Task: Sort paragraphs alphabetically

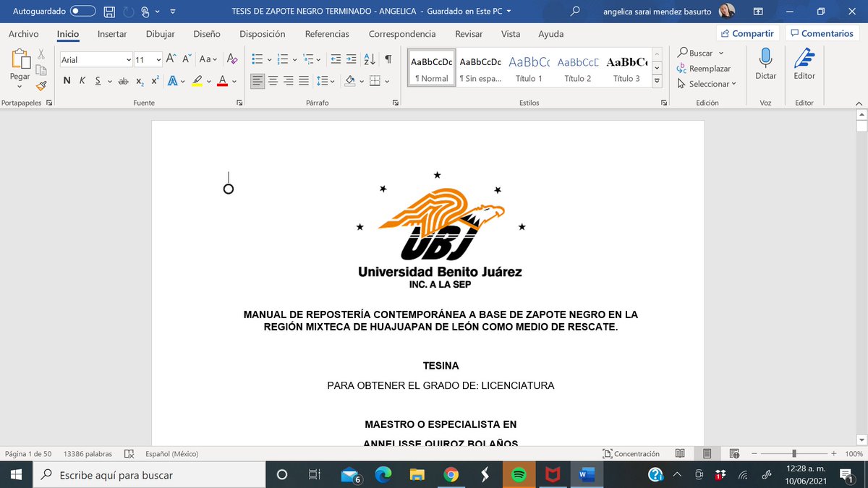Action: [x=369, y=60]
